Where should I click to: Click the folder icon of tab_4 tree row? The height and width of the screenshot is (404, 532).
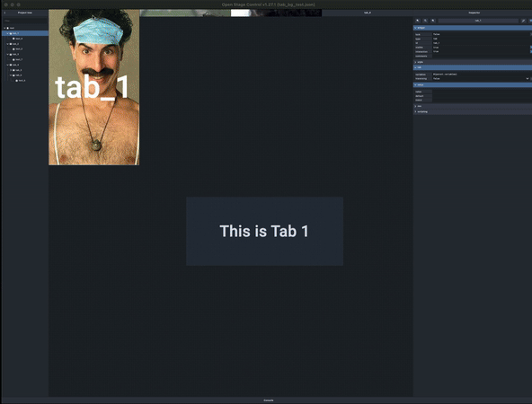pyautogui.click(x=11, y=65)
